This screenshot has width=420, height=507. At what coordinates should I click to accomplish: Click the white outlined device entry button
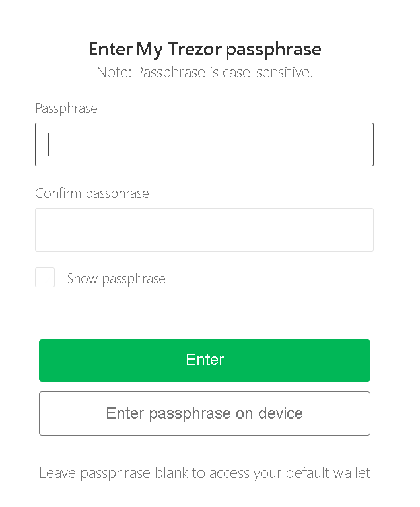coord(204,413)
